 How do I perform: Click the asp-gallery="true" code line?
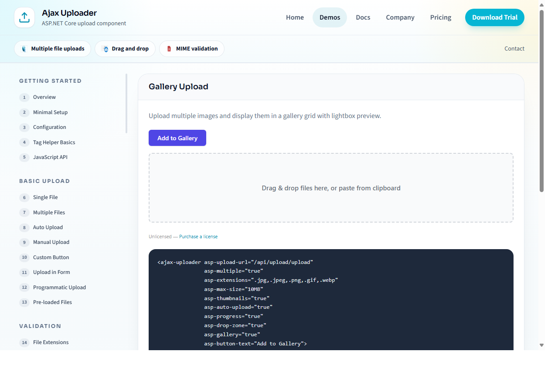(232, 335)
